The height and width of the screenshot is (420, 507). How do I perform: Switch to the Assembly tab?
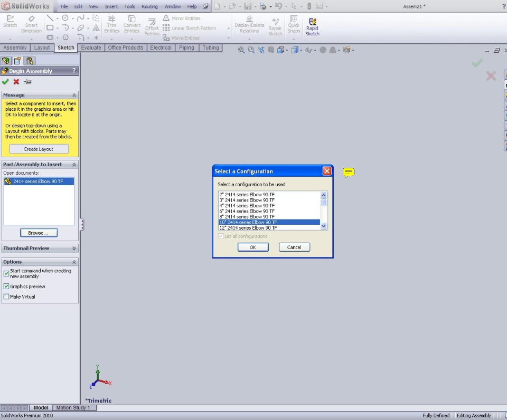[x=15, y=48]
